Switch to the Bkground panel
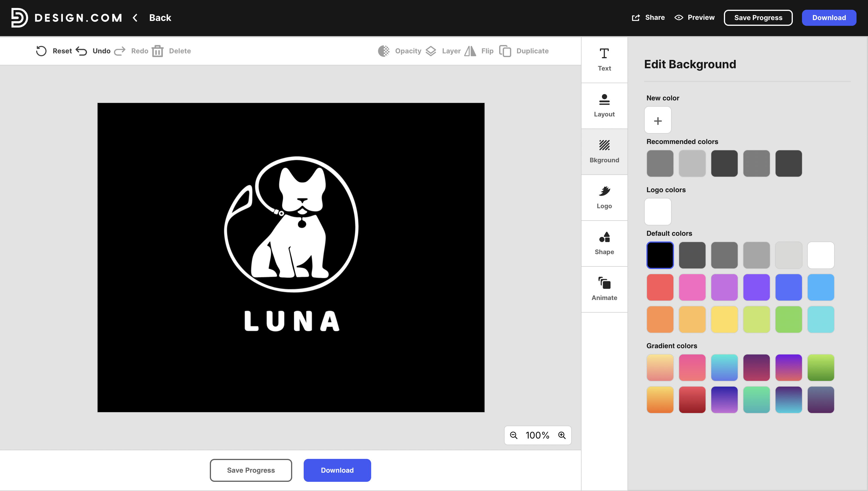868x491 pixels. coord(604,152)
